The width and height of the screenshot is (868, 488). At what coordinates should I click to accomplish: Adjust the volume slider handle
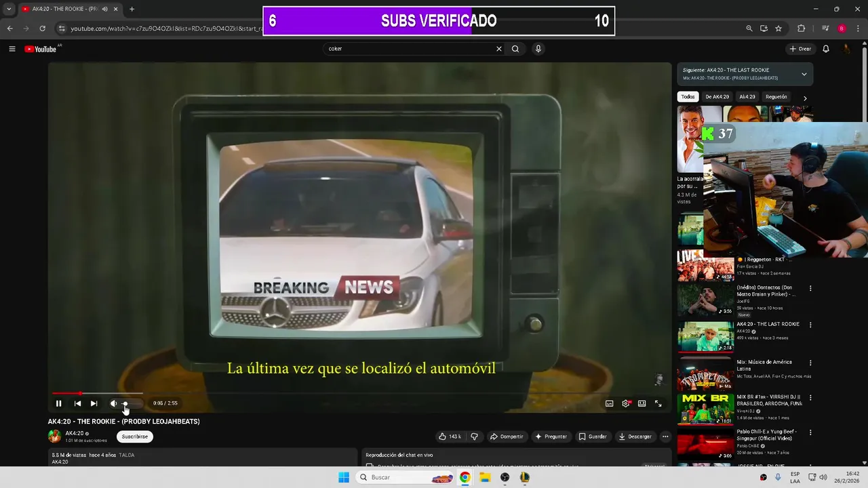(x=125, y=403)
